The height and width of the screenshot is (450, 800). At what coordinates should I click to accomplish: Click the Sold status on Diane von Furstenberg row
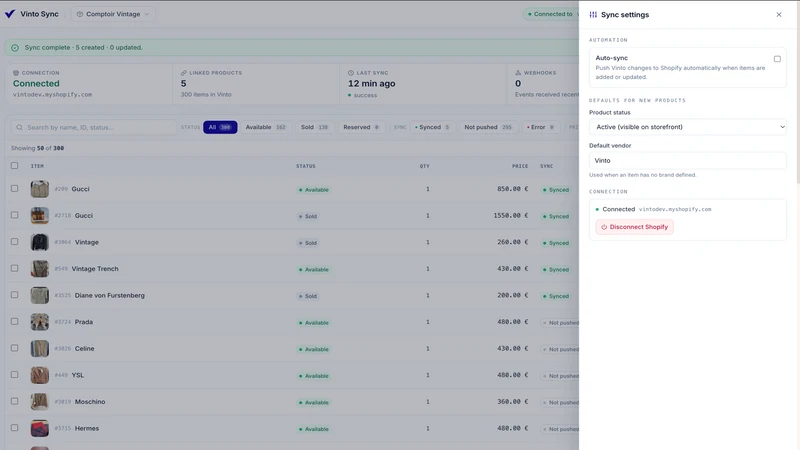[x=308, y=296]
